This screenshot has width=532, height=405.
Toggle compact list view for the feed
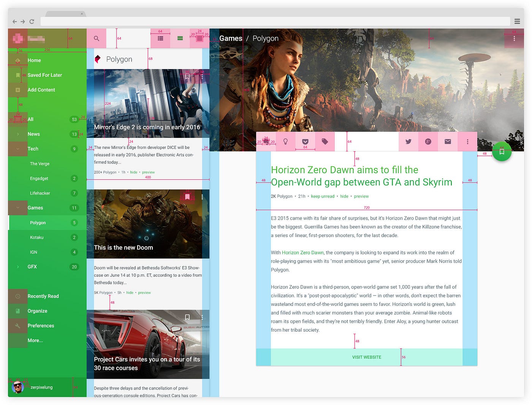click(199, 38)
